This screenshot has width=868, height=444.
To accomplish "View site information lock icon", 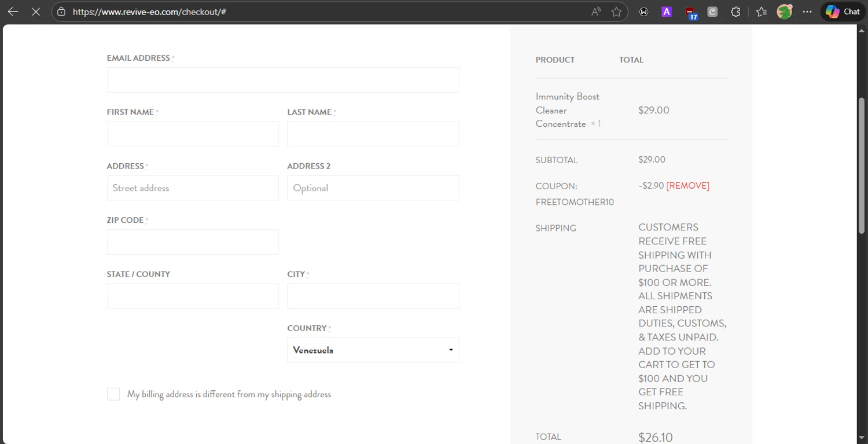I will [x=61, y=12].
